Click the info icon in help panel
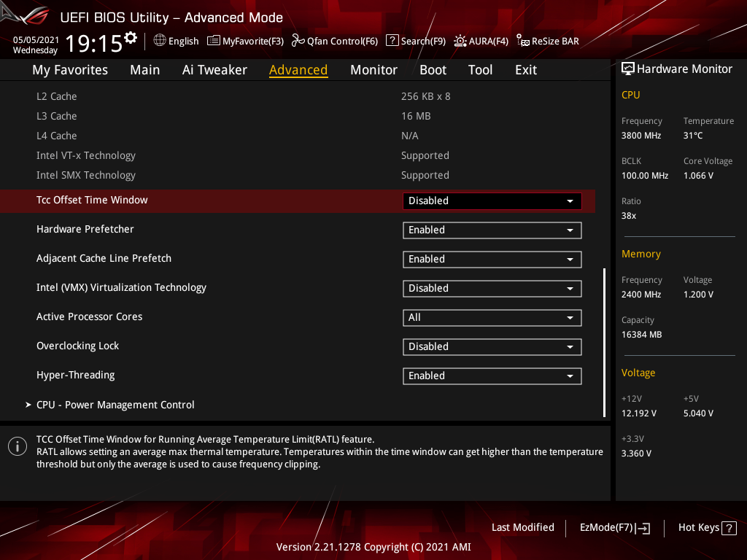This screenshot has height=560, width=747. click(18, 446)
